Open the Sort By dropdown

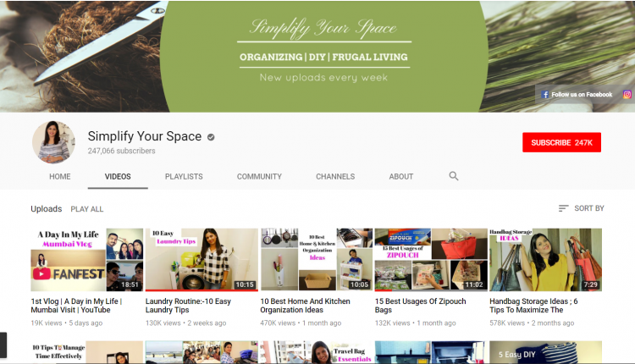581,208
